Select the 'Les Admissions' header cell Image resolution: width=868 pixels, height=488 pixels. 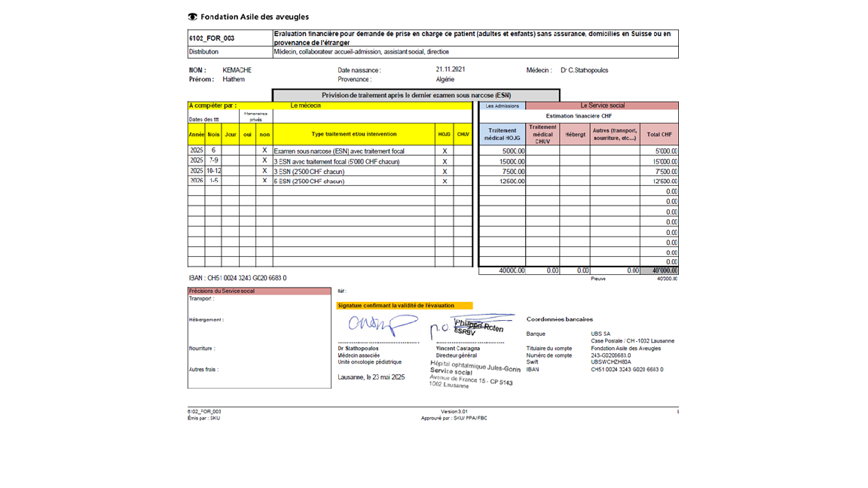[x=502, y=105]
